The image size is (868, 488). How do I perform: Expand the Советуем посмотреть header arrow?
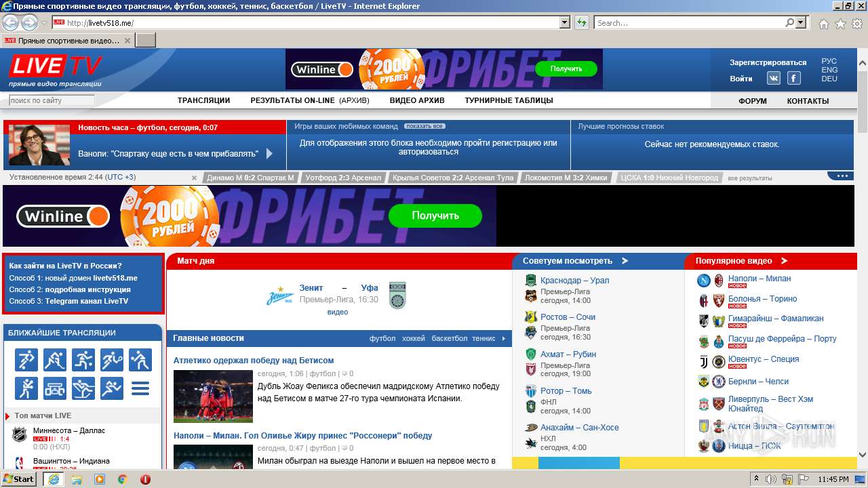[625, 261]
